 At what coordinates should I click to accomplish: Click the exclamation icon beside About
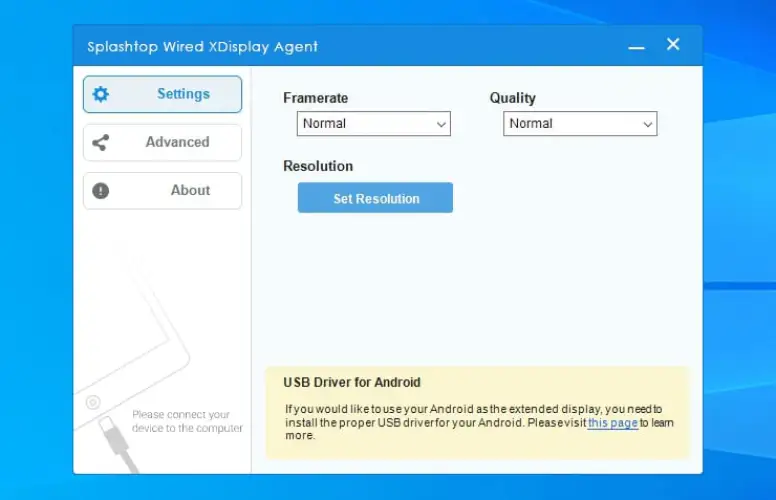100,190
